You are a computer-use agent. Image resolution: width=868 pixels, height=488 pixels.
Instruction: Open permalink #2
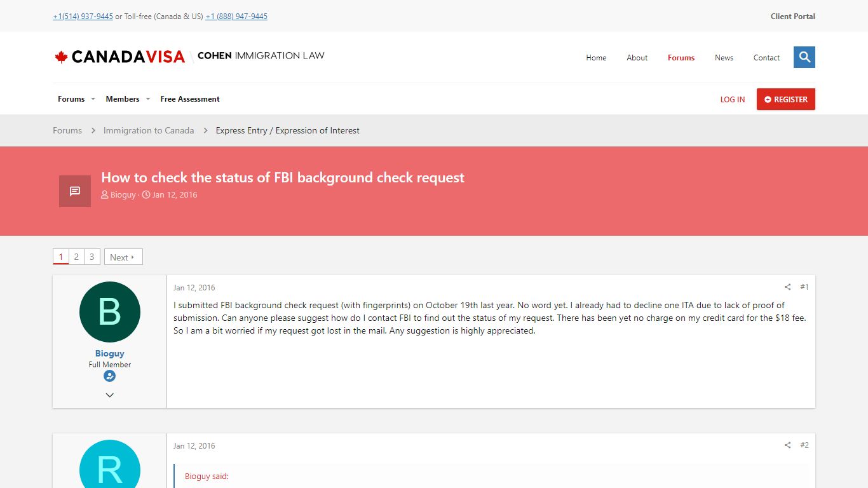click(804, 445)
